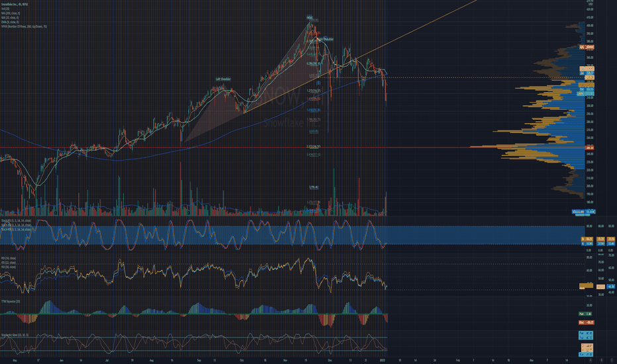The height and width of the screenshot is (364, 617).
Task: Select the TTM Squeeze (20) legend
Action: coord(11,301)
